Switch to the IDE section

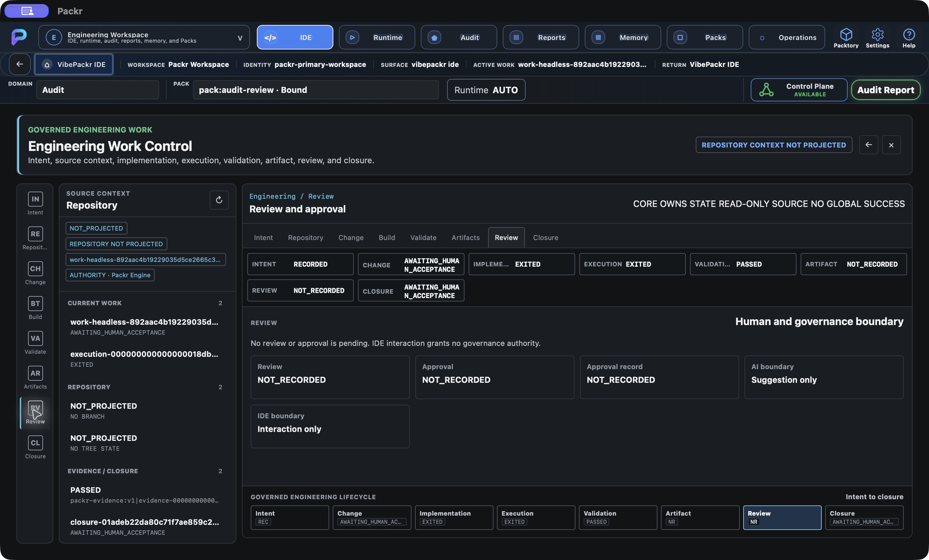(295, 37)
